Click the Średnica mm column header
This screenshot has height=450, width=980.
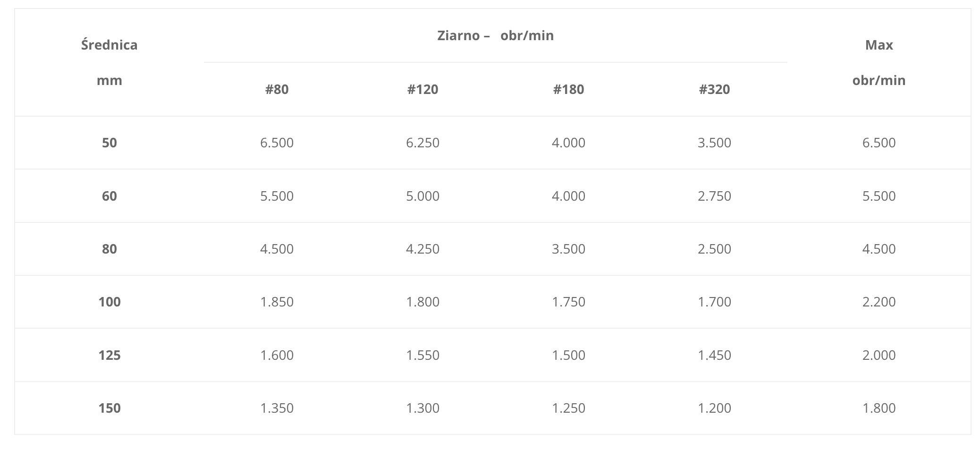tap(109, 62)
